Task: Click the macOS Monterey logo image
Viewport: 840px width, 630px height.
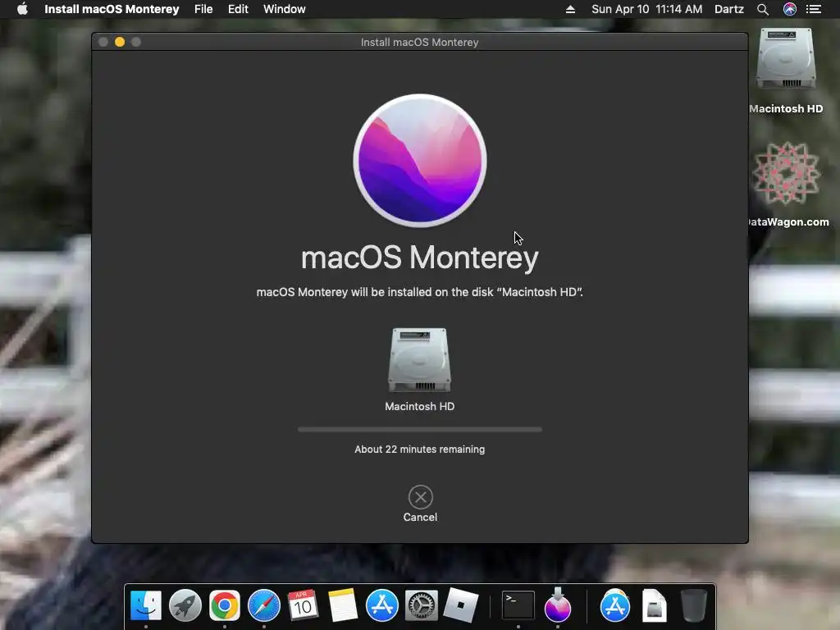Action: coord(420,161)
